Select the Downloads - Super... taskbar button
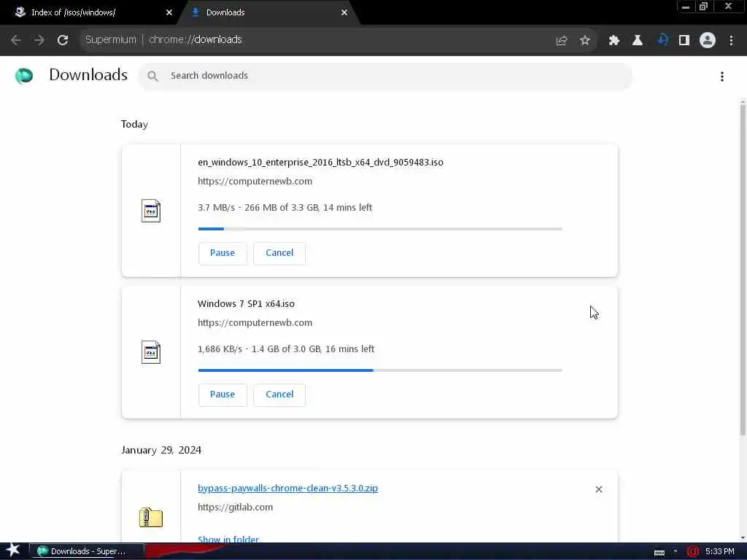Screen dimensions: 747x560 pos(87,551)
